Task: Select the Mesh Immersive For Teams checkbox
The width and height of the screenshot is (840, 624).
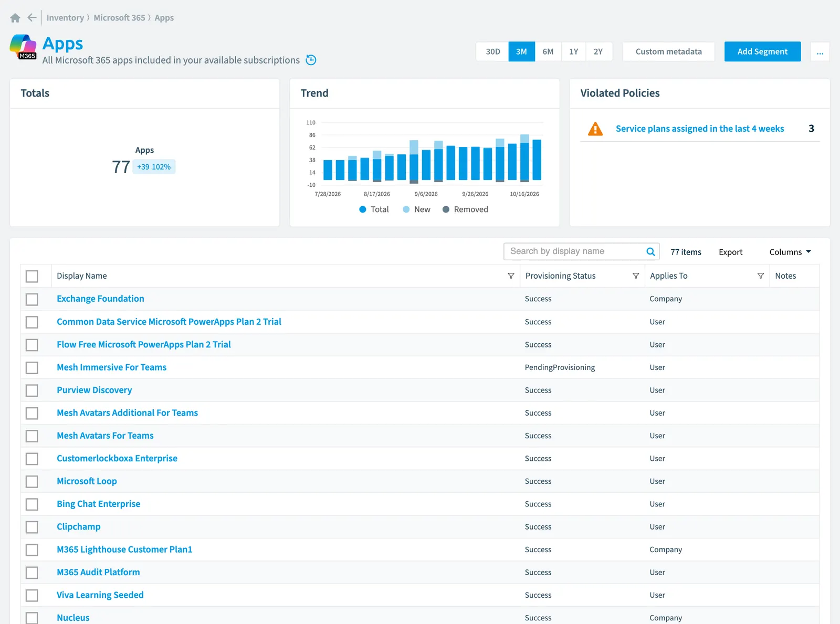Action: click(x=32, y=367)
